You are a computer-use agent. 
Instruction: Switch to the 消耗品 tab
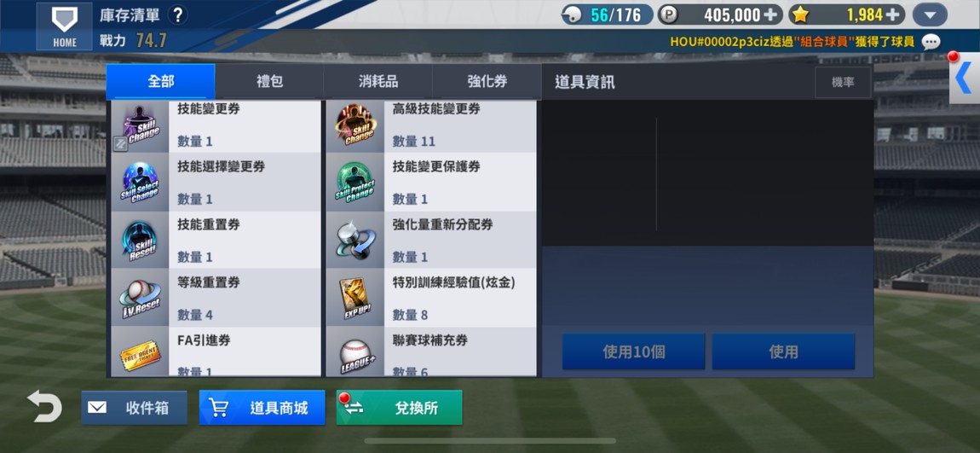click(378, 82)
